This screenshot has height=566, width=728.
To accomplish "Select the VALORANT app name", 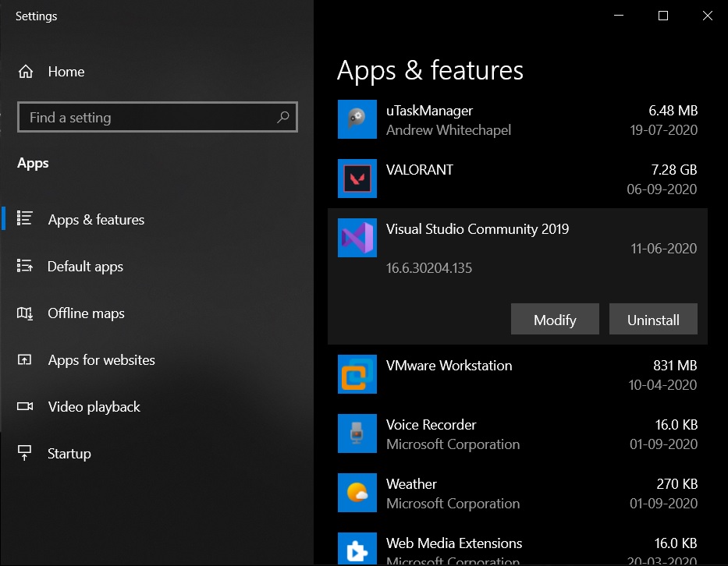I will point(420,169).
